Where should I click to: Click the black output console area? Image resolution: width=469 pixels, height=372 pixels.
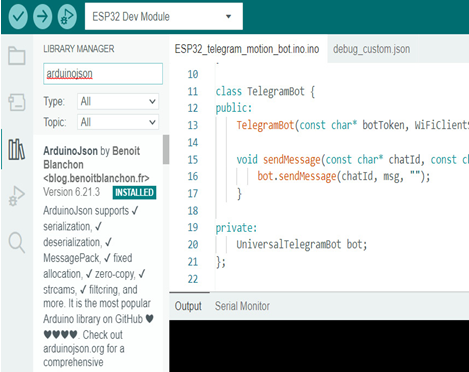[319, 346]
